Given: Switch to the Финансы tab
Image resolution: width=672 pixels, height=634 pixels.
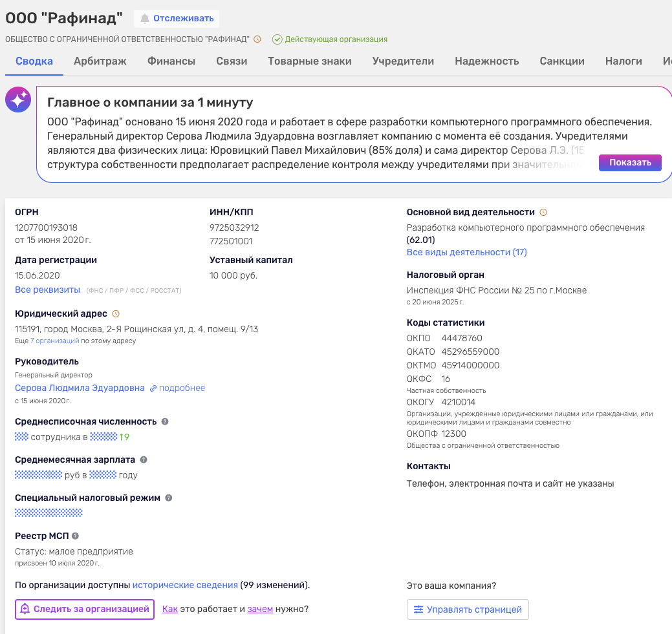Looking at the screenshot, I should 171,61.
